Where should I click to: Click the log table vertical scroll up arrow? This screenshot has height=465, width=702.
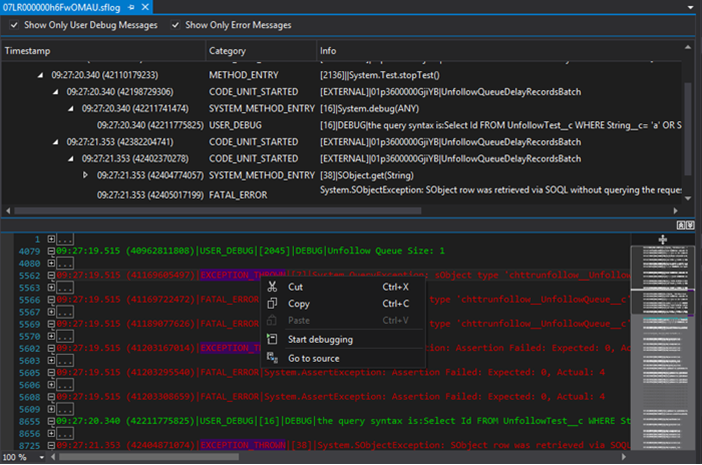(688, 47)
